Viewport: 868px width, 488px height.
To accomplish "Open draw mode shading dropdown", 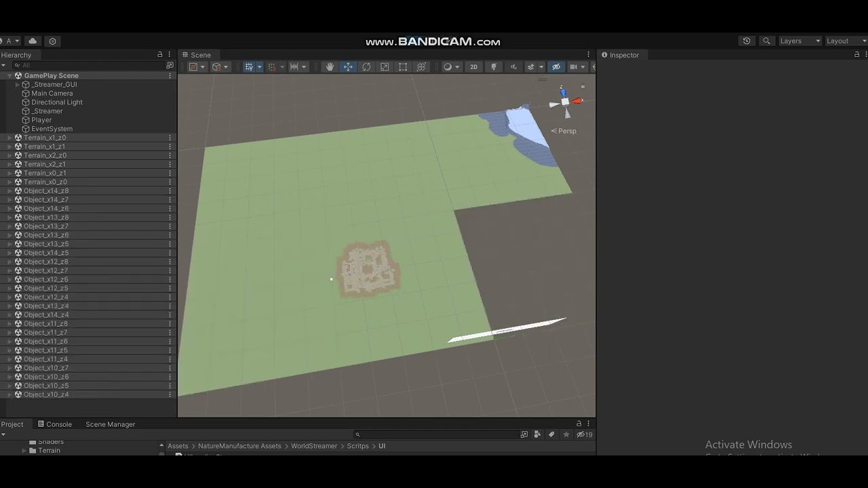I will point(451,67).
